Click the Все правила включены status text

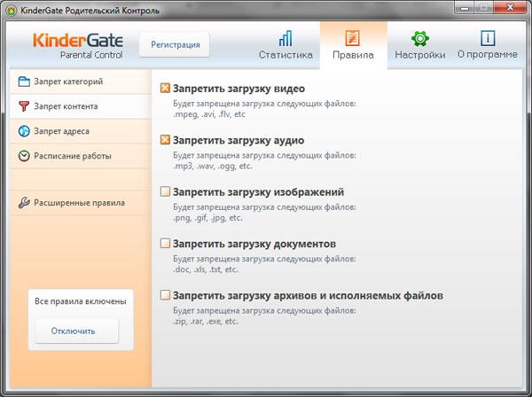tap(81, 301)
